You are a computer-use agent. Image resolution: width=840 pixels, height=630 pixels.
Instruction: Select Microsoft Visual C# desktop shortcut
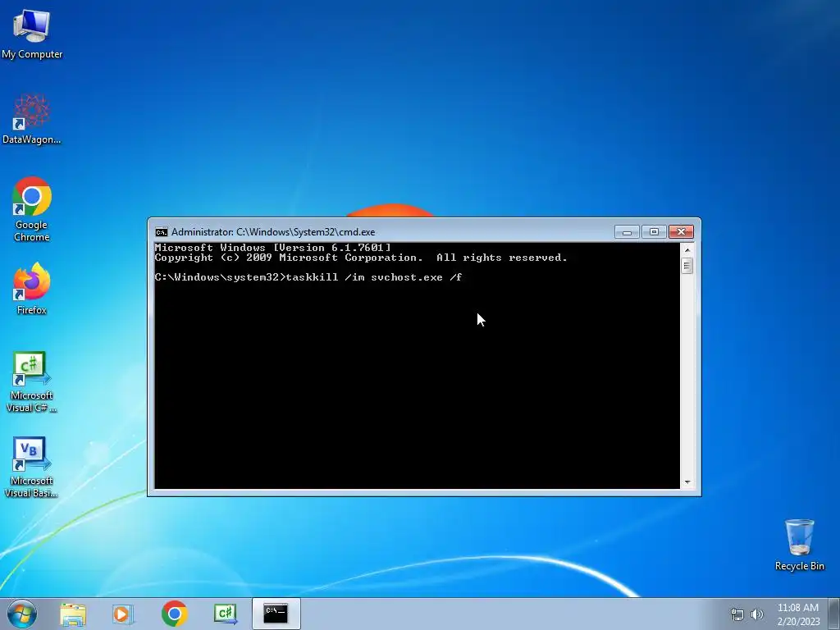pos(32,382)
